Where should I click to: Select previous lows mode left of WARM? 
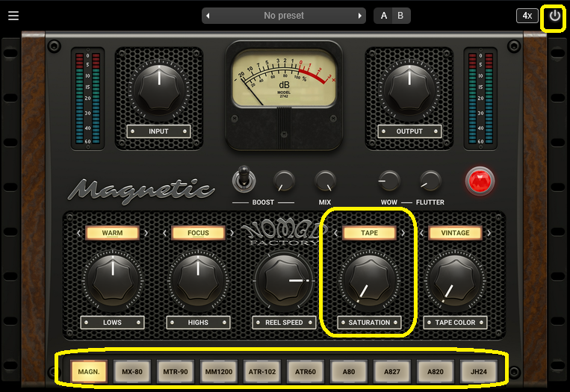point(79,233)
